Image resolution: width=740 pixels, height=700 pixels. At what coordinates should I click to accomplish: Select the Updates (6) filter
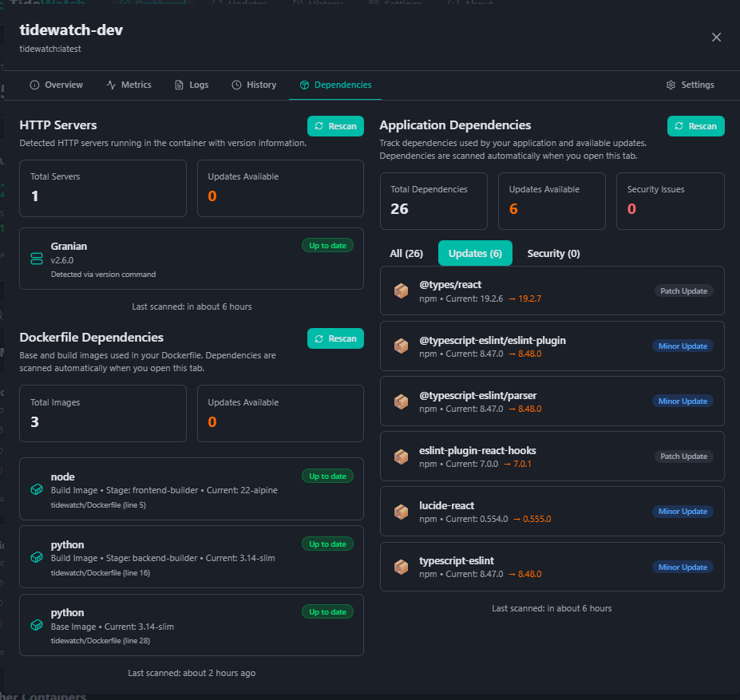point(475,253)
